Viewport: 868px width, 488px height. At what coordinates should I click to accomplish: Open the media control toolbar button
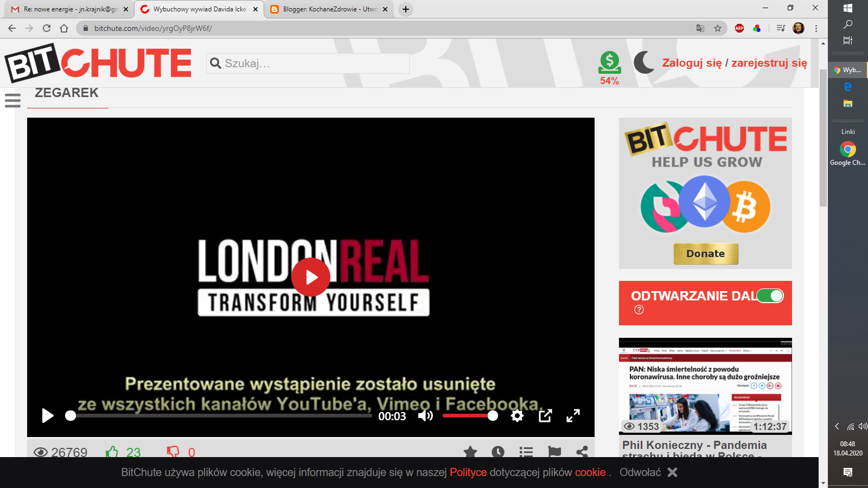coord(781,28)
